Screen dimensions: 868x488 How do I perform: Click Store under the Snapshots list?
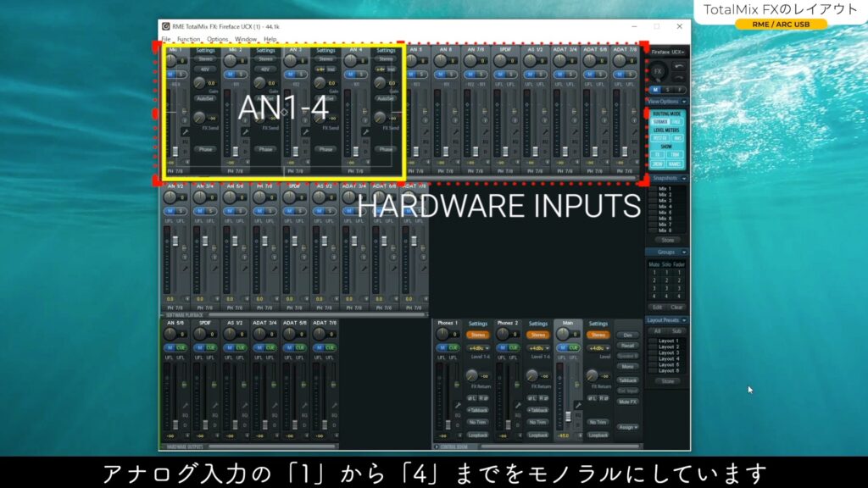coord(668,240)
